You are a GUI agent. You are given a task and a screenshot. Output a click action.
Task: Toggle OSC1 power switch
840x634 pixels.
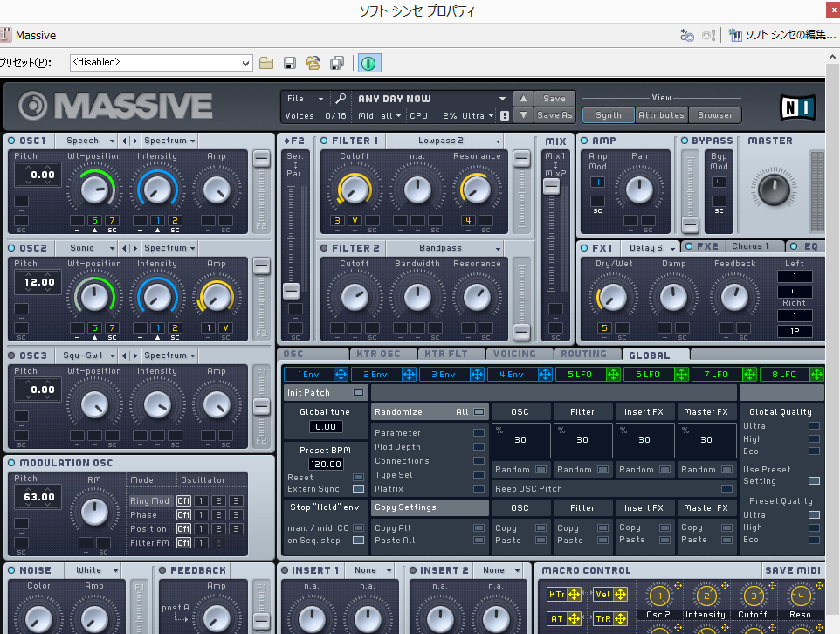tap(11, 141)
